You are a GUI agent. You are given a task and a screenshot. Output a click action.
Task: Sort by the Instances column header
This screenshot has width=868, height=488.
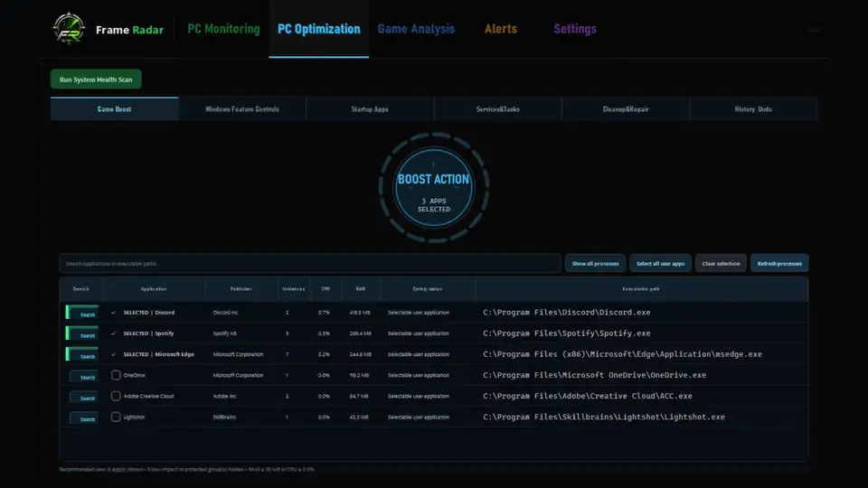pos(293,289)
